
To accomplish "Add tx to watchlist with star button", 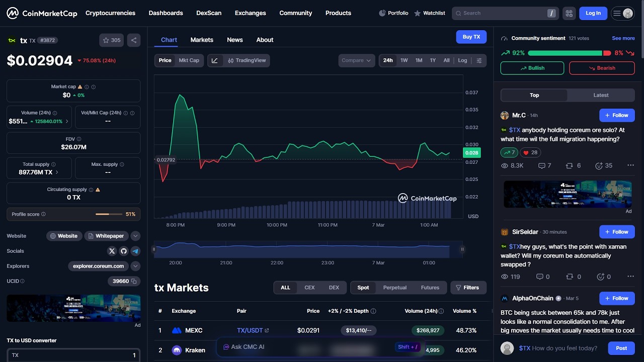I will 112,40.
